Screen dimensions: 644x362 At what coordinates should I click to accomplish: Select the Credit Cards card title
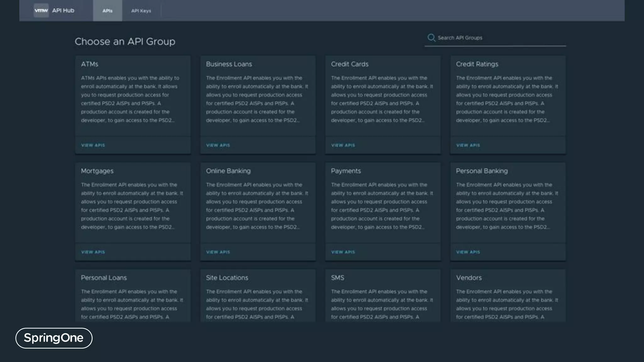click(350, 64)
